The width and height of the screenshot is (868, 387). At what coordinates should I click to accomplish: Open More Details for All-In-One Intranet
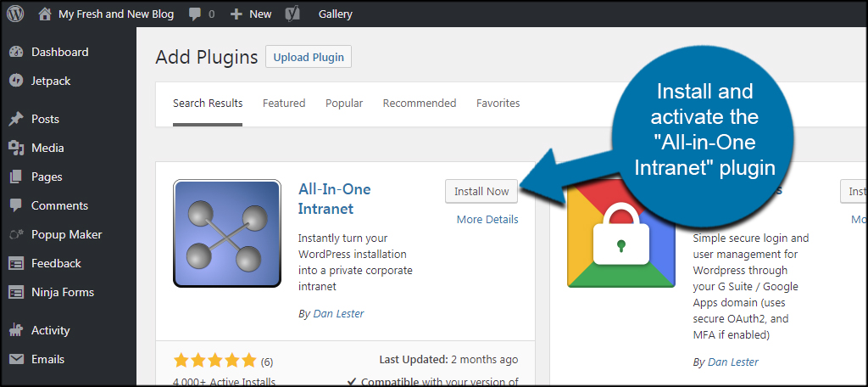pos(487,219)
